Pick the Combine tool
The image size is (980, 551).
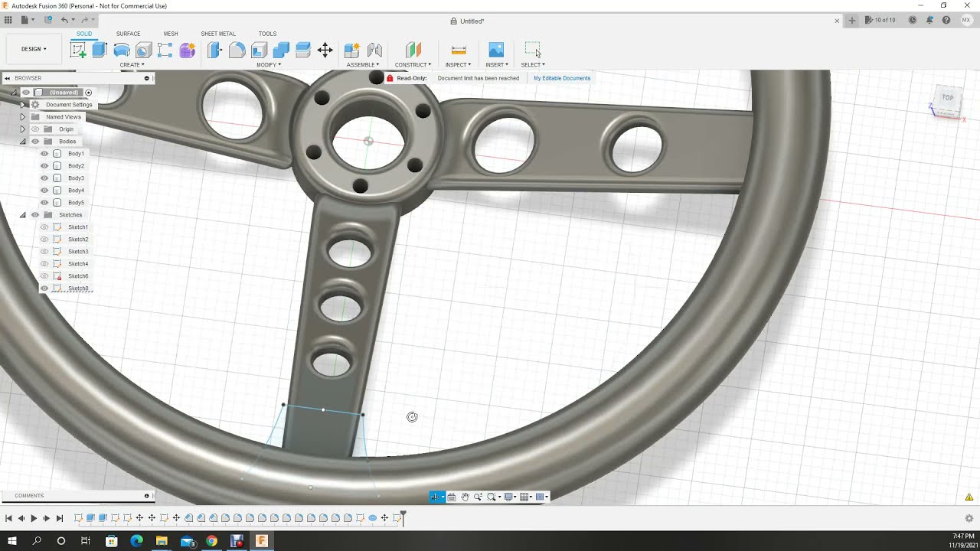pyautogui.click(x=281, y=50)
